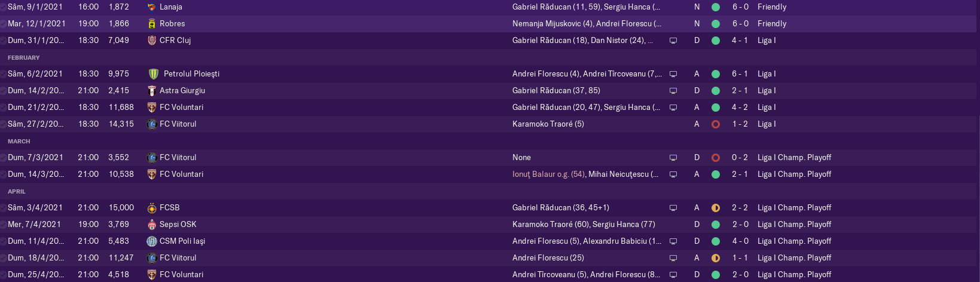Click the TV icon on the FCSB match

tap(673, 208)
